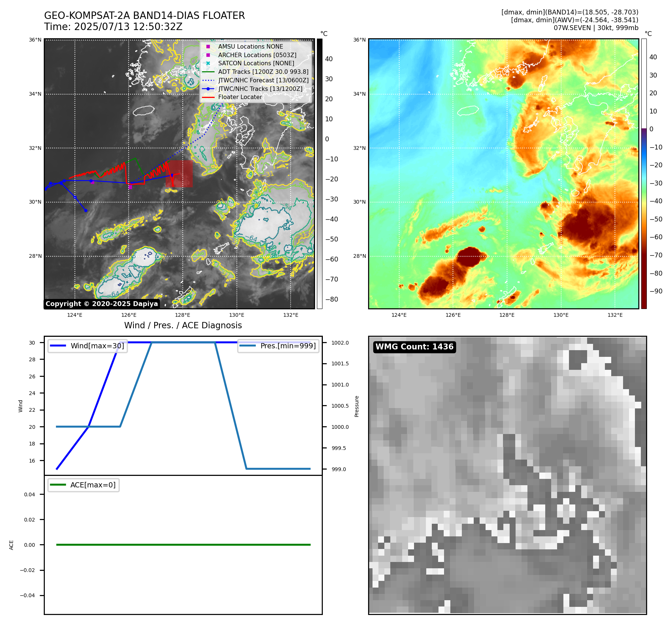
Task: Click the 999.0 tick on the pressure axis
Action: (x=339, y=469)
